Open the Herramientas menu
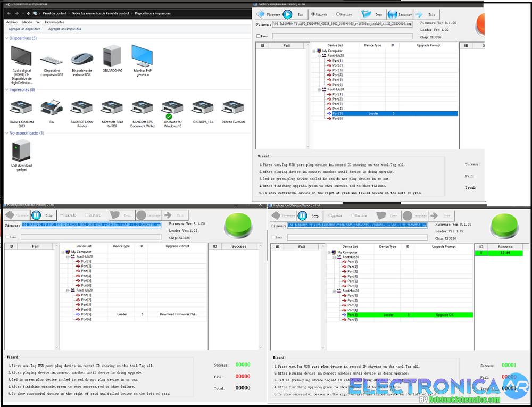The image size is (532, 407). click(x=54, y=22)
